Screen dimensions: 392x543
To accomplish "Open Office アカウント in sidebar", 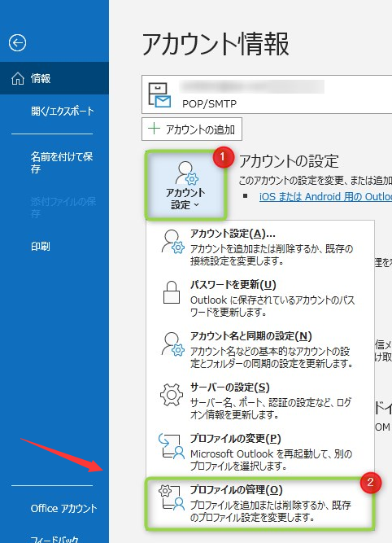I will coord(63,508).
